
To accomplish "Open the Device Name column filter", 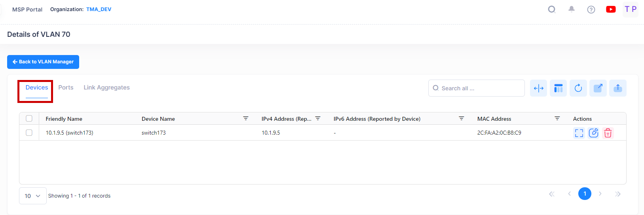I will click(245, 118).
